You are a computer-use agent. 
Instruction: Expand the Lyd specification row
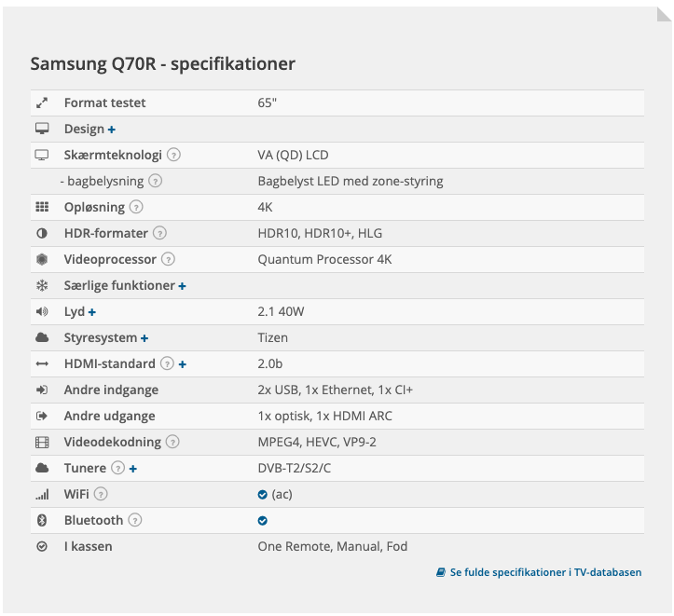point(92,311)
